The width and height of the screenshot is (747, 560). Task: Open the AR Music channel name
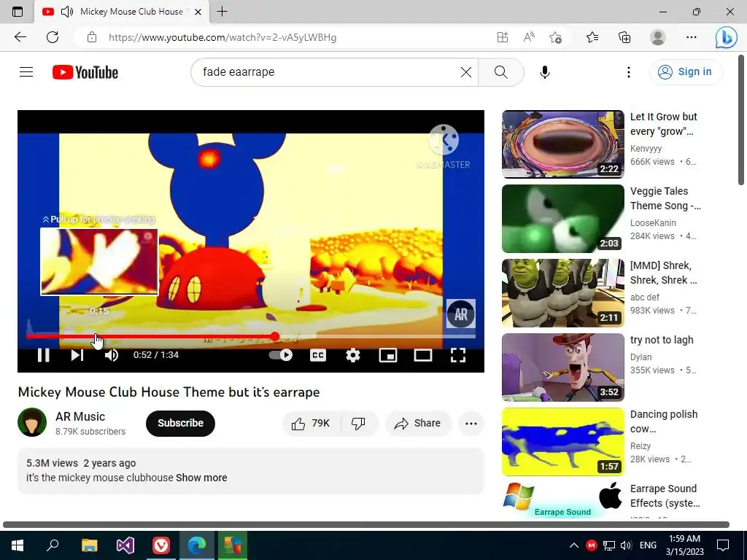80,416
